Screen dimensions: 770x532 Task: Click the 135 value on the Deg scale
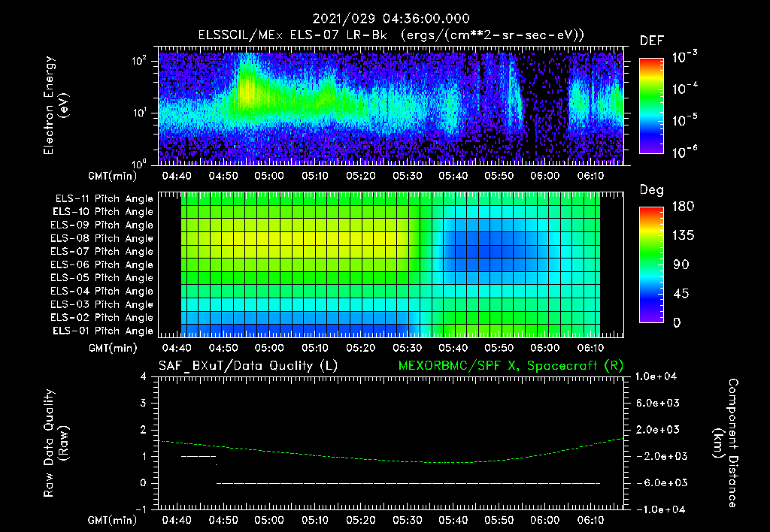click(x=683, y=236)
